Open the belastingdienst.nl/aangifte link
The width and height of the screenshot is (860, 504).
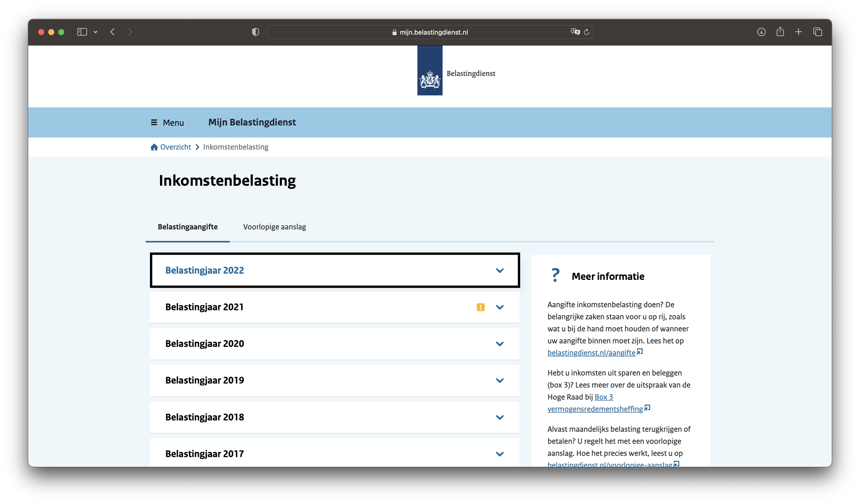[x=591, y=353]
